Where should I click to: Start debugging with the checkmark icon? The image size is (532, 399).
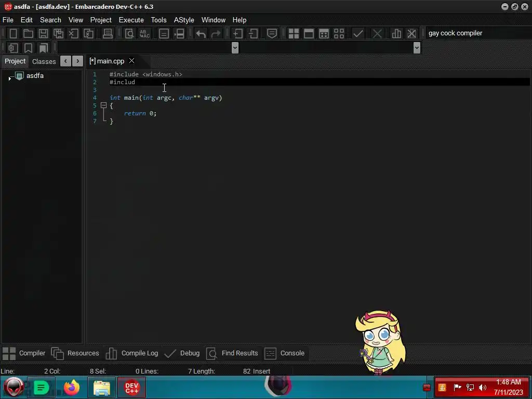(x=358, y=34)
